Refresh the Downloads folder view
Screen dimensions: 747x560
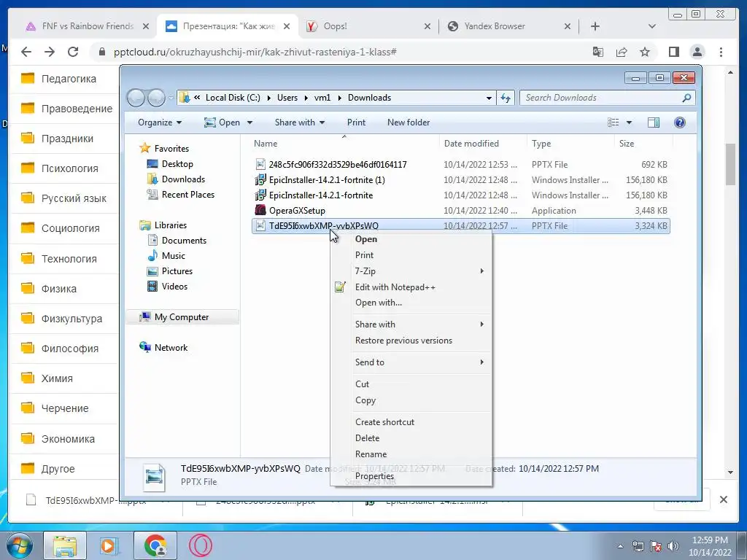point(506,98)
